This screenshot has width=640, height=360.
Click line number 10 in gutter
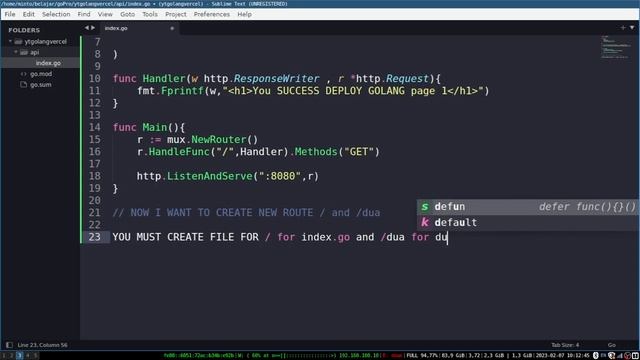tap(95, 78)
